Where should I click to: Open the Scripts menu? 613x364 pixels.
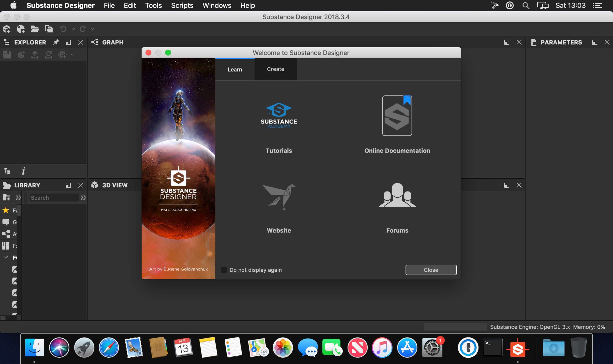(182, 5)
